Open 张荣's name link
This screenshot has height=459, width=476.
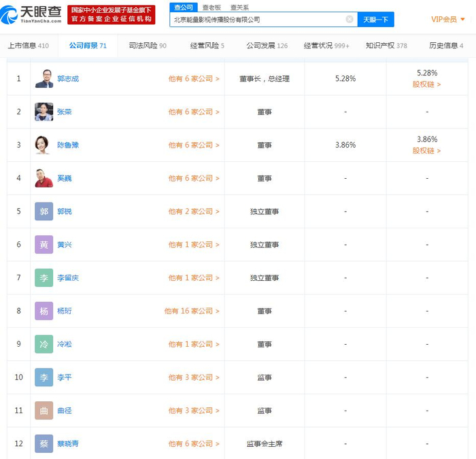65,112
